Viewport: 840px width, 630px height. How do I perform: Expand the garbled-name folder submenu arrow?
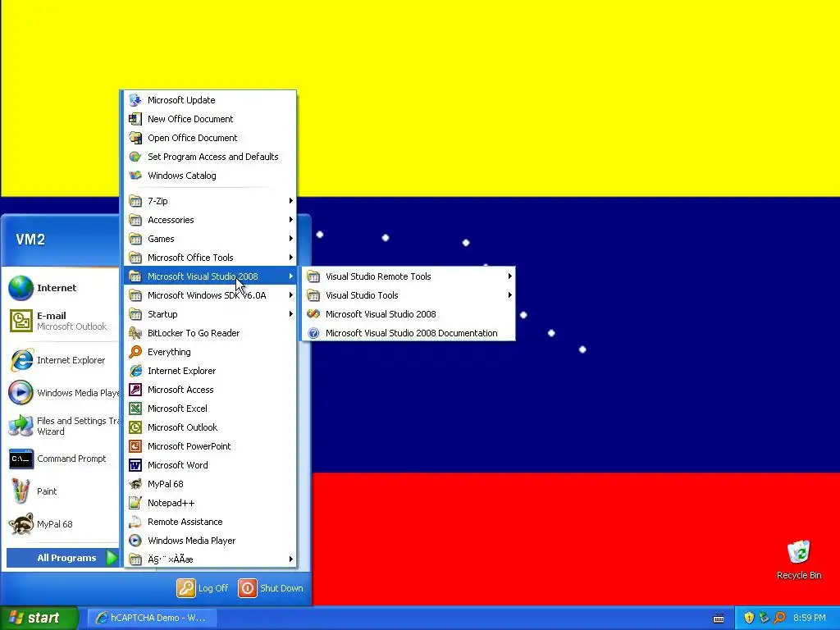coord(291,559)
